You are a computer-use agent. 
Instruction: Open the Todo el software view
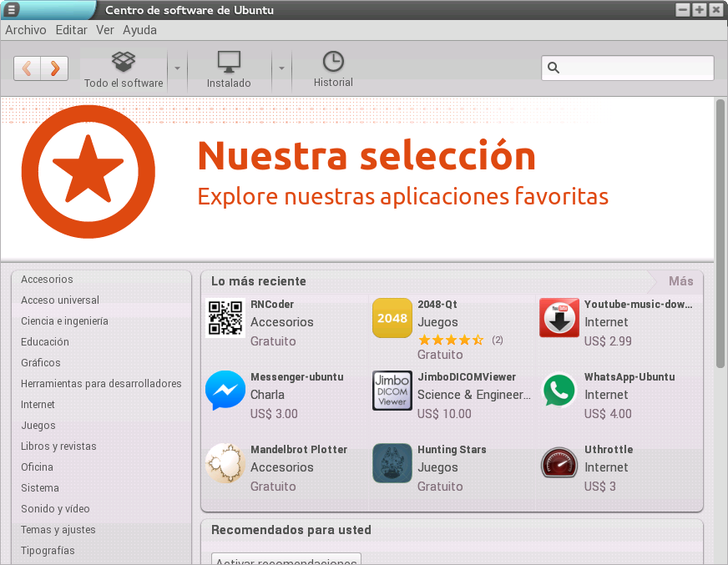click(124, 69)
